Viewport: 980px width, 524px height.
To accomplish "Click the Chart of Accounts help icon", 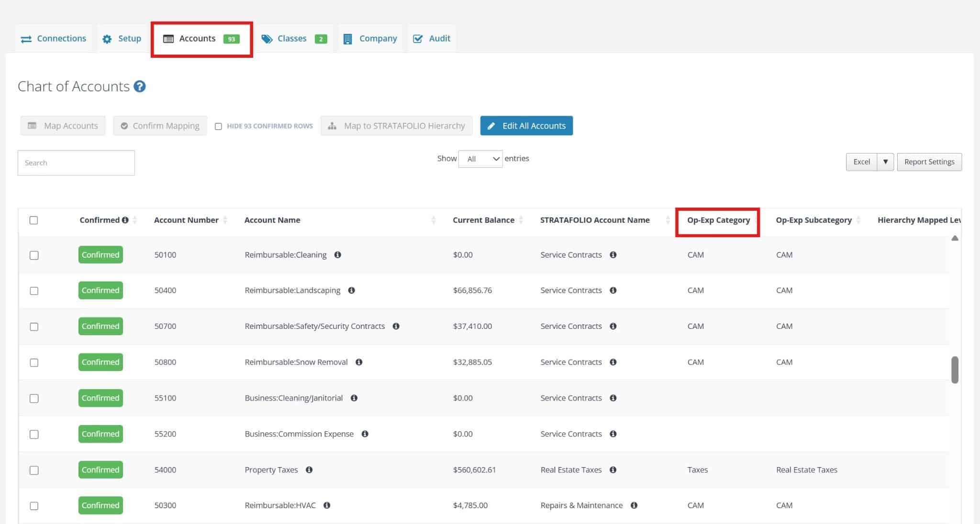I will (139, 87).
